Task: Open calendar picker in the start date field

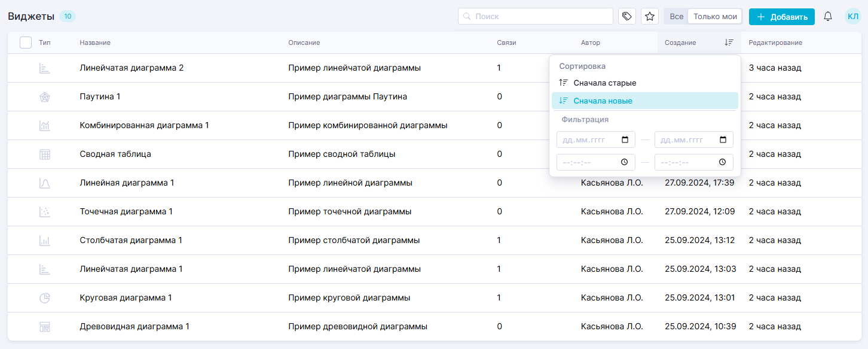Action: point(625,140)
